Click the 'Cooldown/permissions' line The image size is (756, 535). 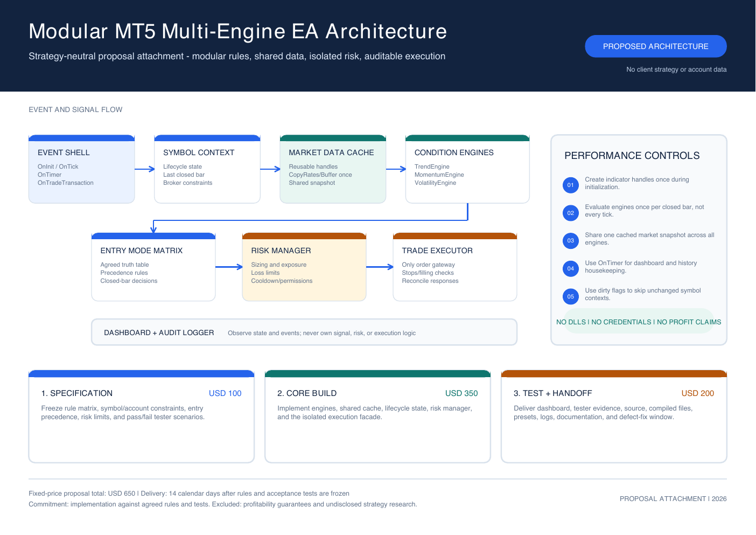pyautogui.click(x=282, y=281)
